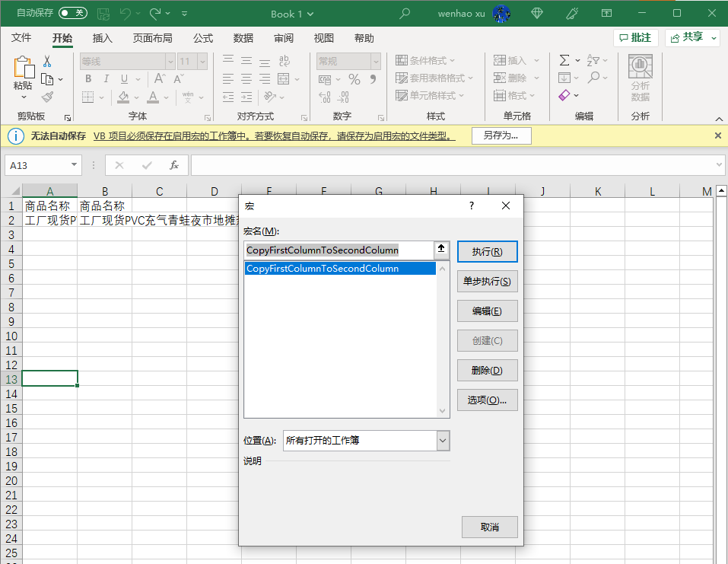The image size is (728, 564).
Task: Switch to the 公式 ribbon tab
Action: click(203, 38)
